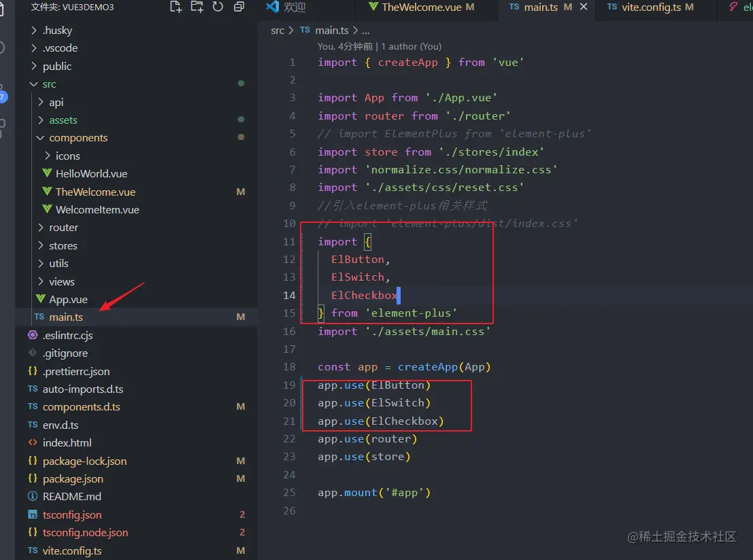Image resolution: width=753 pixels, height=560 pixels.
Task: Close the main.ts editor tab
Action: point(584,7)
